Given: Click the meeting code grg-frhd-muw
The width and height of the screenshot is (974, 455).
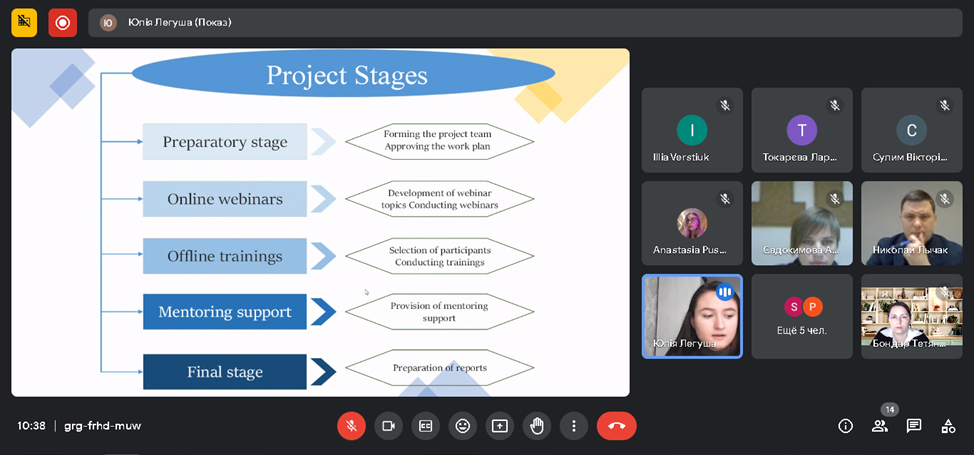Looking at the screenshot, I should (102, 426).
